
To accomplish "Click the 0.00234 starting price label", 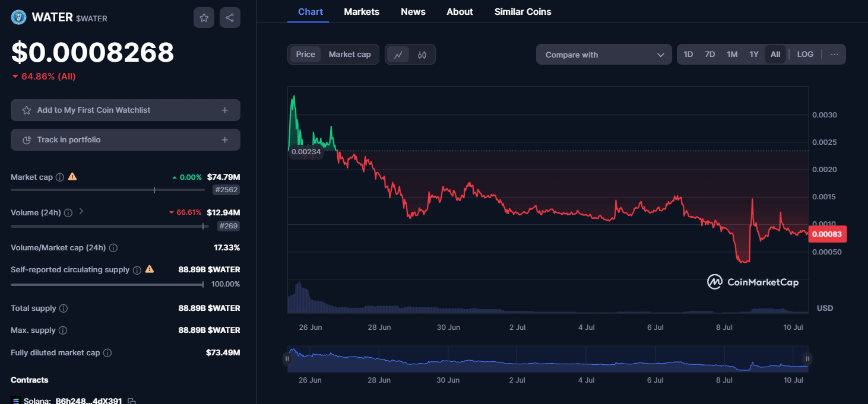I will (306, 152).
